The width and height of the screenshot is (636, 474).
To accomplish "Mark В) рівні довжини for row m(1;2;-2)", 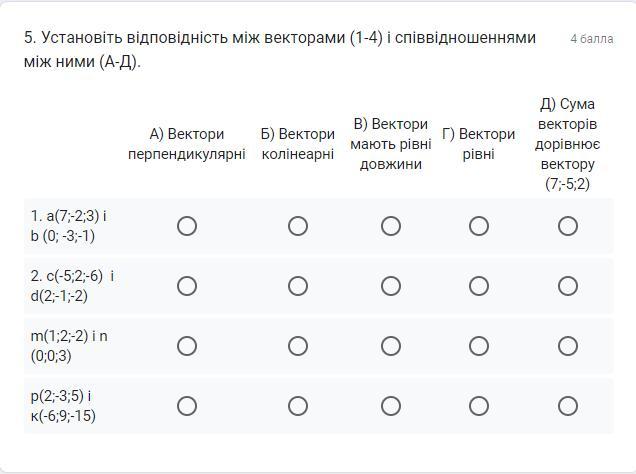I will tap(391, 346).
